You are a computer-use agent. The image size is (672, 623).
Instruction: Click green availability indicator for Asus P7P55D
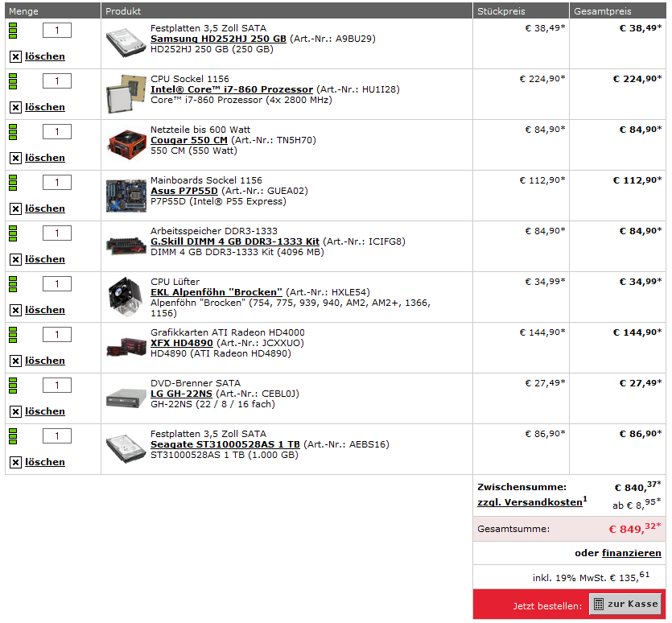(x=13, y=183)
